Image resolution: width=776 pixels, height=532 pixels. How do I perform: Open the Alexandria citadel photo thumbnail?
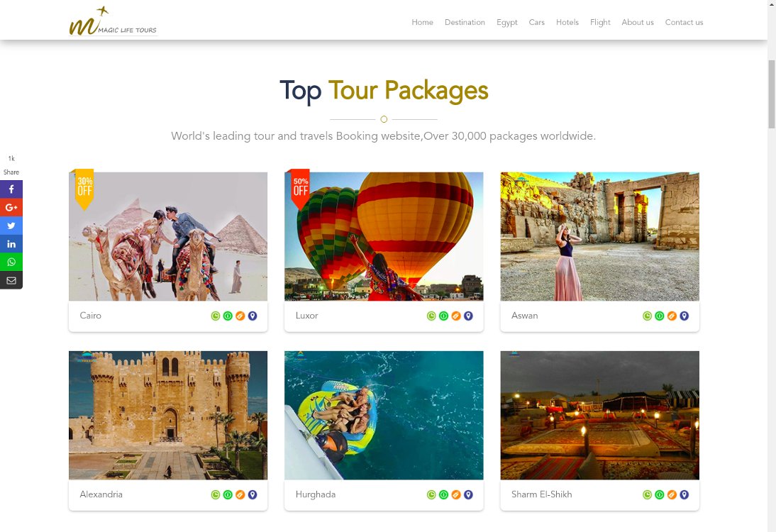coord(168,415)
